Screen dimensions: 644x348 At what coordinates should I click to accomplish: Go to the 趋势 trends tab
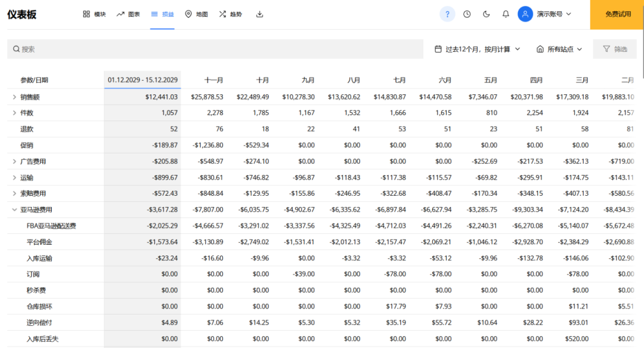coord(230,14)
